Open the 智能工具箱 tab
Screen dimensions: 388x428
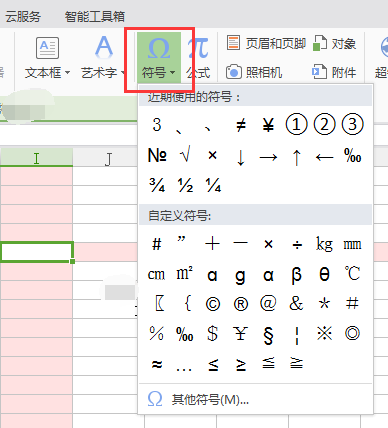point(95,17)
